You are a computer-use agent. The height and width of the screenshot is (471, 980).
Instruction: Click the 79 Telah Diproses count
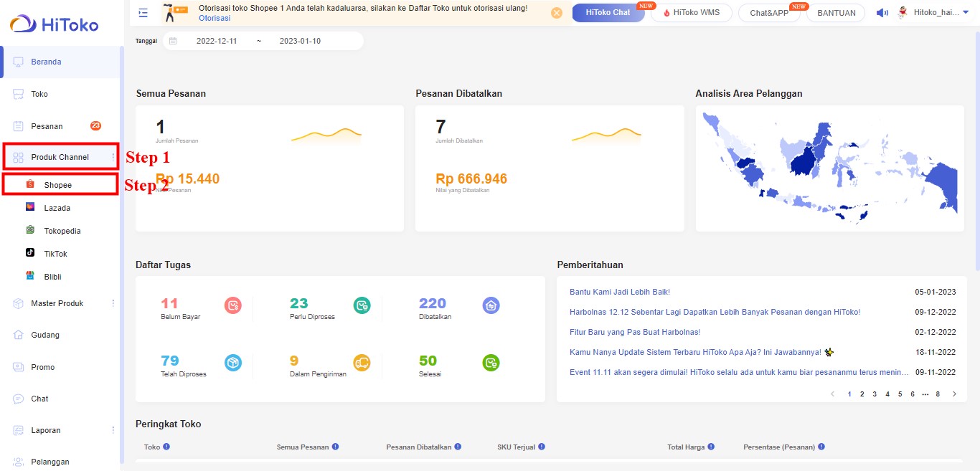pos(170,361)
